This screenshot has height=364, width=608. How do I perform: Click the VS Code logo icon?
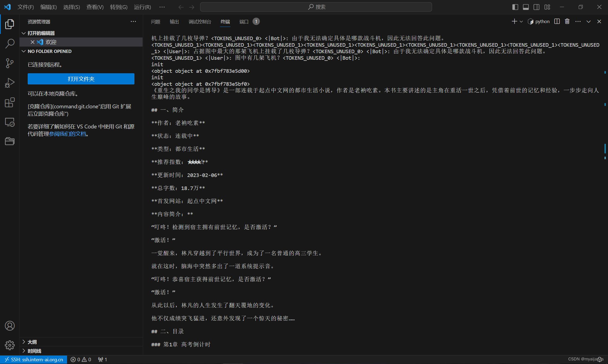pyautogui.click(x=7, y=7)
